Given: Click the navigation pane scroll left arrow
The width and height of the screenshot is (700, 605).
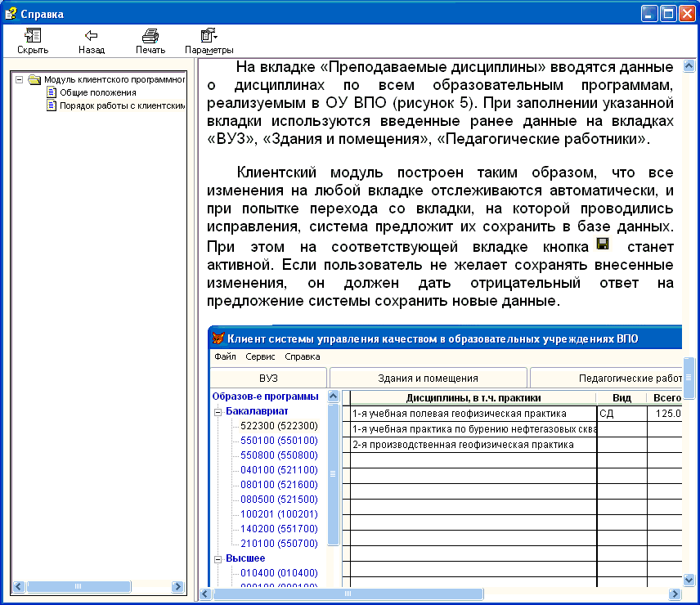Looking at the screenshot, I should (18, 586).
